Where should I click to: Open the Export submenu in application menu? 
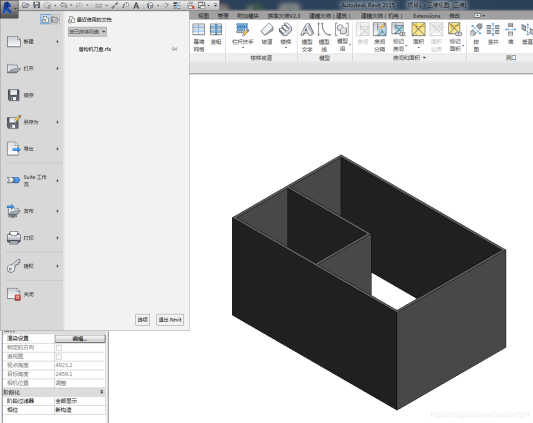33,149
